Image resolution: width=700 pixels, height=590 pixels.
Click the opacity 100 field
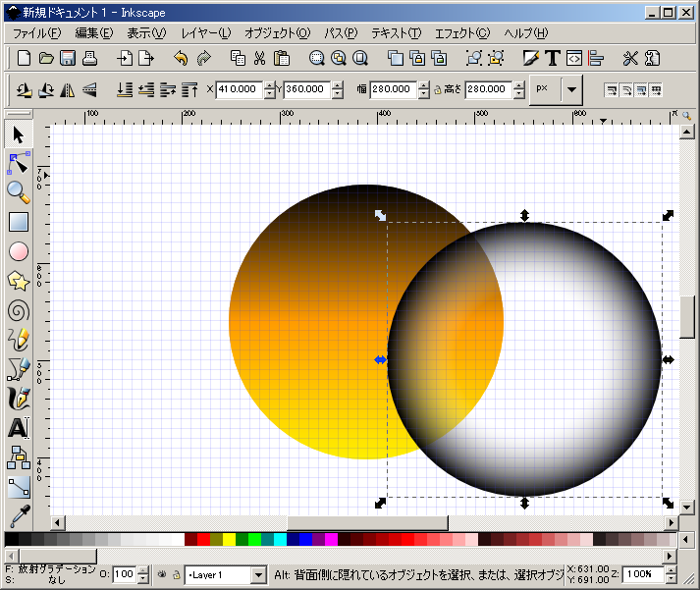click(x=125, y=574)
